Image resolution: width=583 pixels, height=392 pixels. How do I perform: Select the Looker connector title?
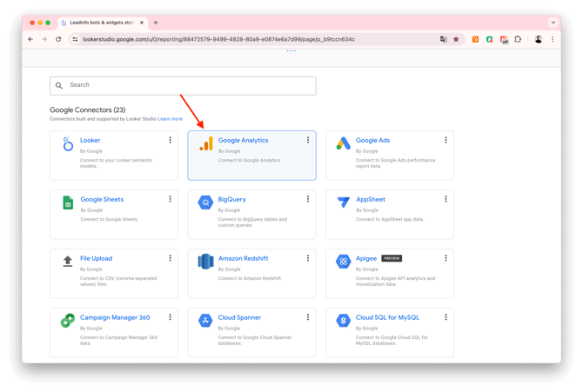(x=90, y=140)
